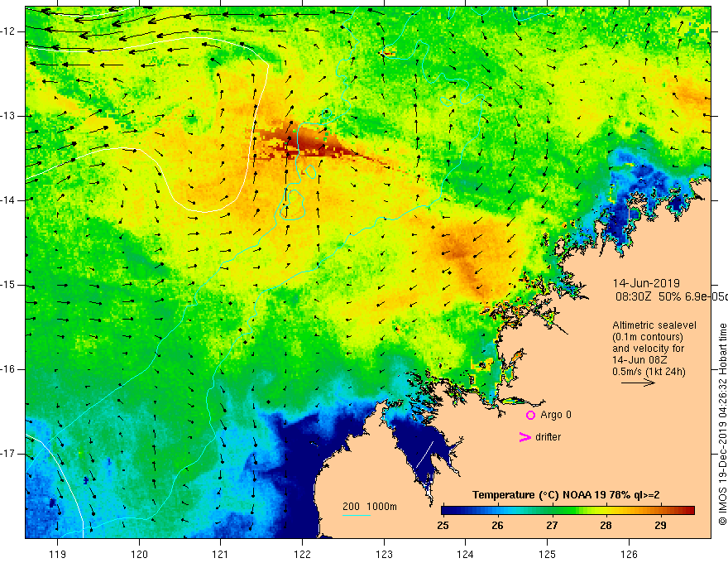Click longitude axis label 121

click(221, 554)
